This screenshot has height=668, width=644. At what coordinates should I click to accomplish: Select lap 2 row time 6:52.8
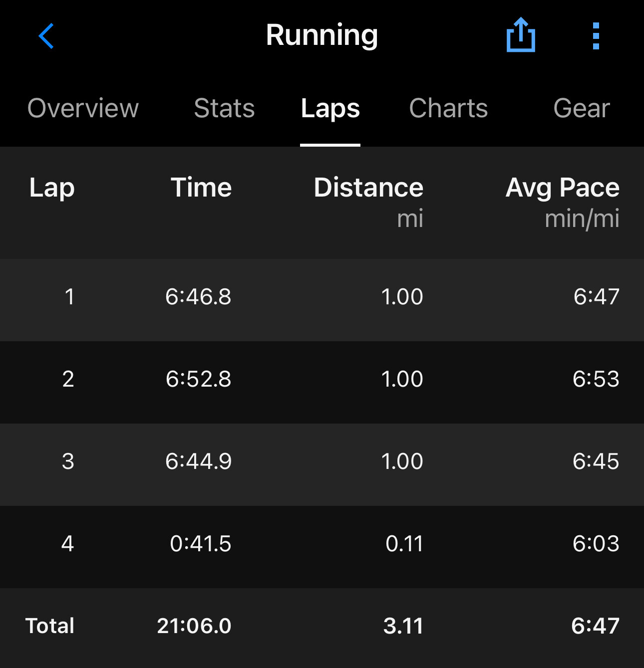click(198, 379)
